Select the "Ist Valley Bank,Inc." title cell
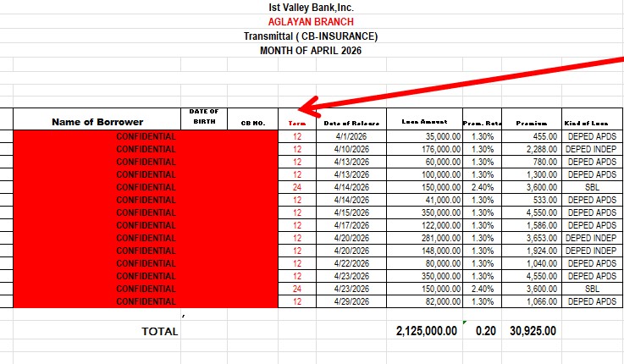This screenshot has width=624, height=364. tap(311, 7)
